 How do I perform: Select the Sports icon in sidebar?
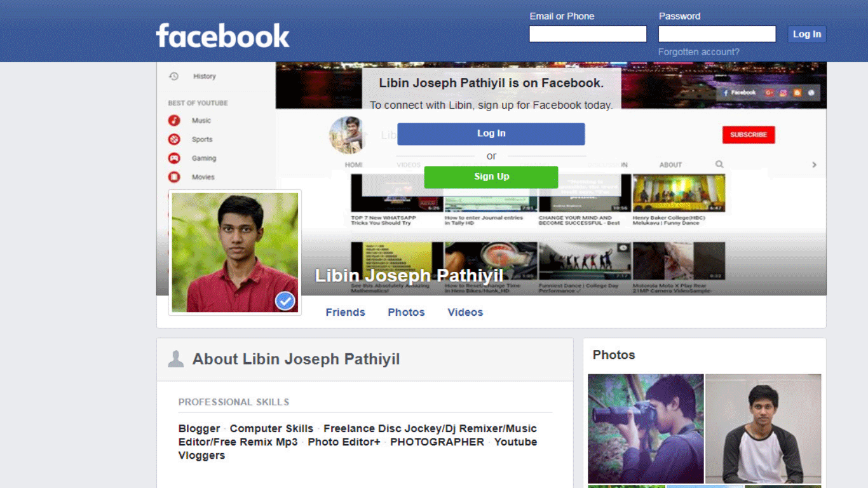(x=174, y=139)
